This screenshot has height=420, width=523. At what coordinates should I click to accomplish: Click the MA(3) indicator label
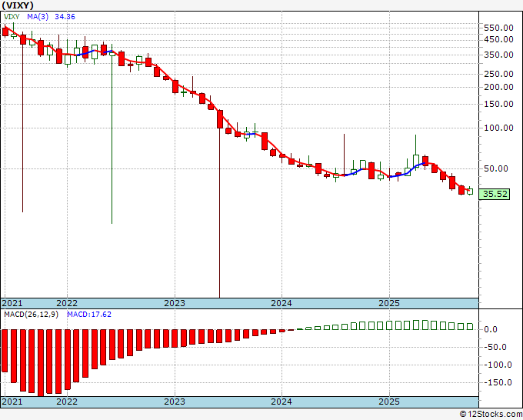(x=38, y=16)
